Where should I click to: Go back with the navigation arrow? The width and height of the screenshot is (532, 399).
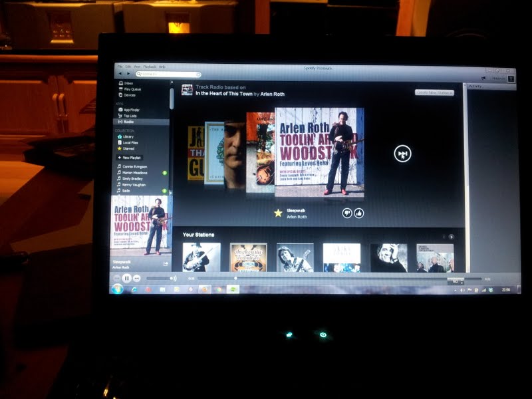(120, 74)
